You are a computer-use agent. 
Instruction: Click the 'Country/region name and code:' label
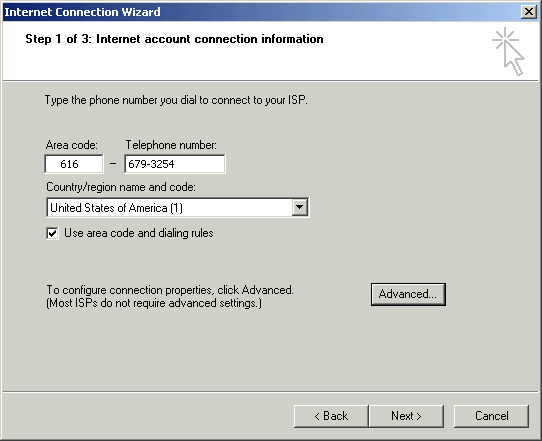click(x=121, y=187)
